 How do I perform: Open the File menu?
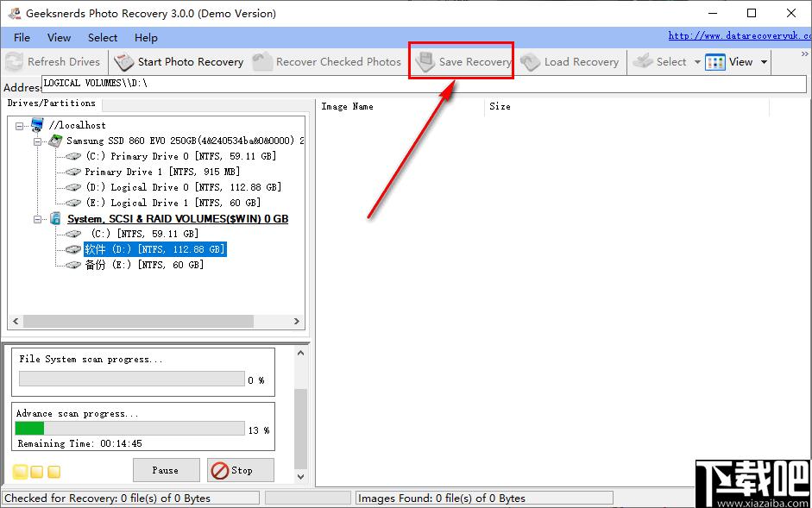22,38
